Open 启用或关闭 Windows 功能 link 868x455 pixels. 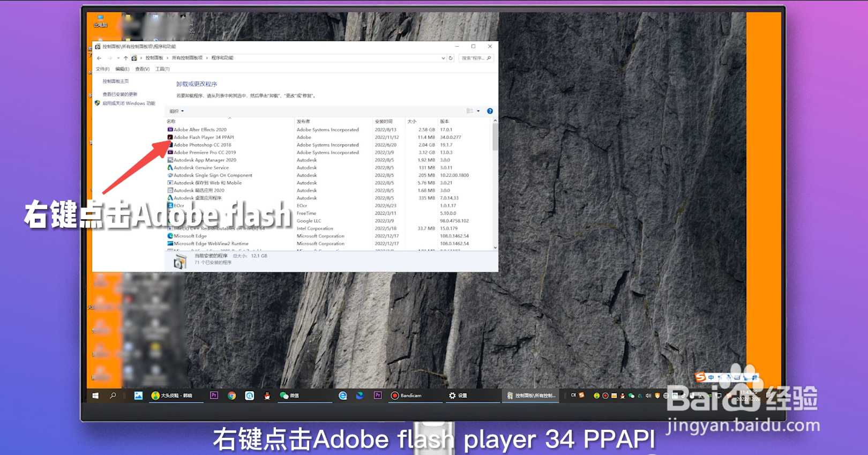[129, 103]
